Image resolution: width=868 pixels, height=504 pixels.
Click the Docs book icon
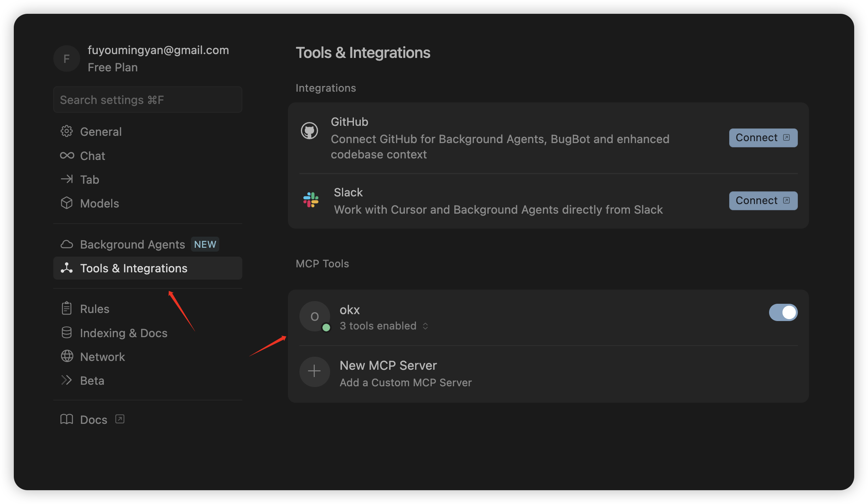click(67, 419)
